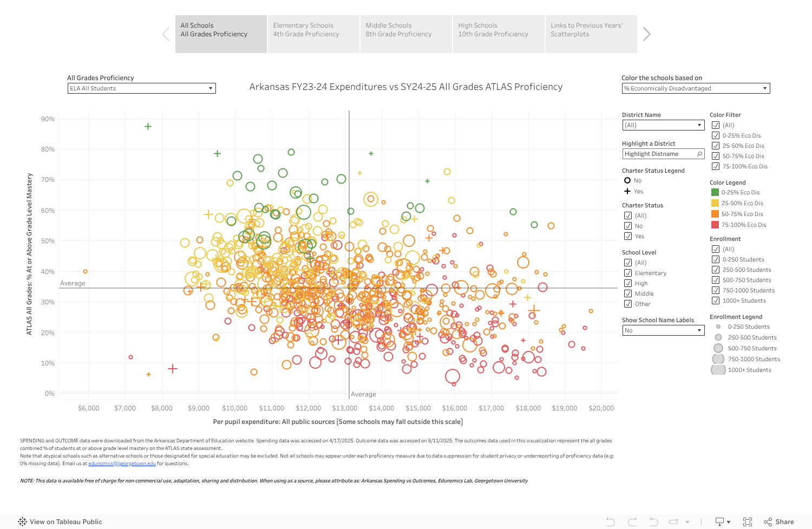Uncheck 75-100% Eco Dis in Color Filter
The height and width of the screenshot is (529, 812).
point(716,166)
